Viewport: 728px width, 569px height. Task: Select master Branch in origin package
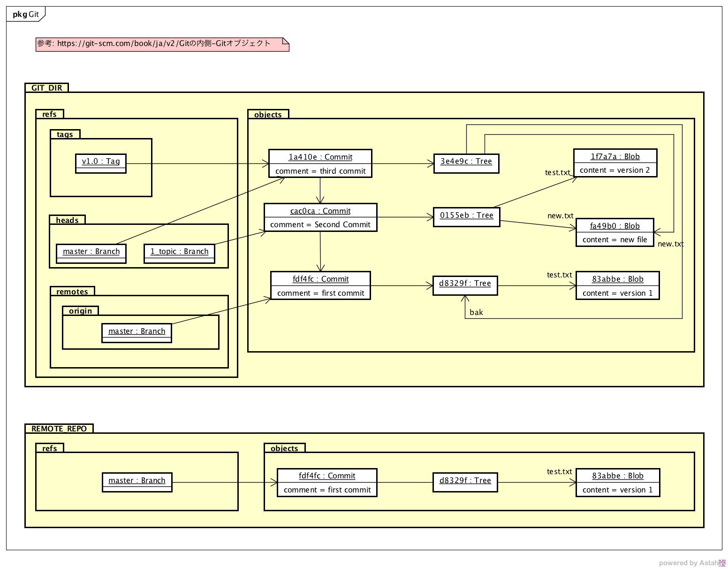[x=136, y=333]
